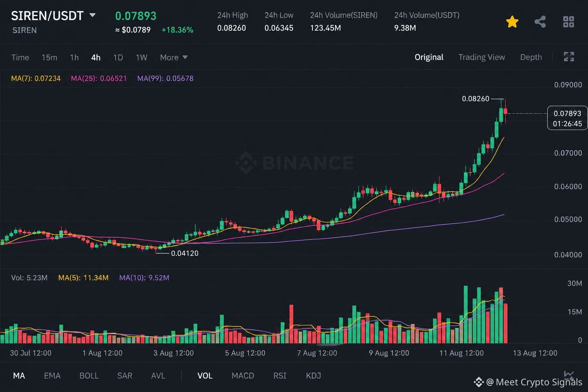The height and width of the screenshot is (392, 588).
Task: Click the MA(25): 0.06521 legend
Action: pos(99,78)
